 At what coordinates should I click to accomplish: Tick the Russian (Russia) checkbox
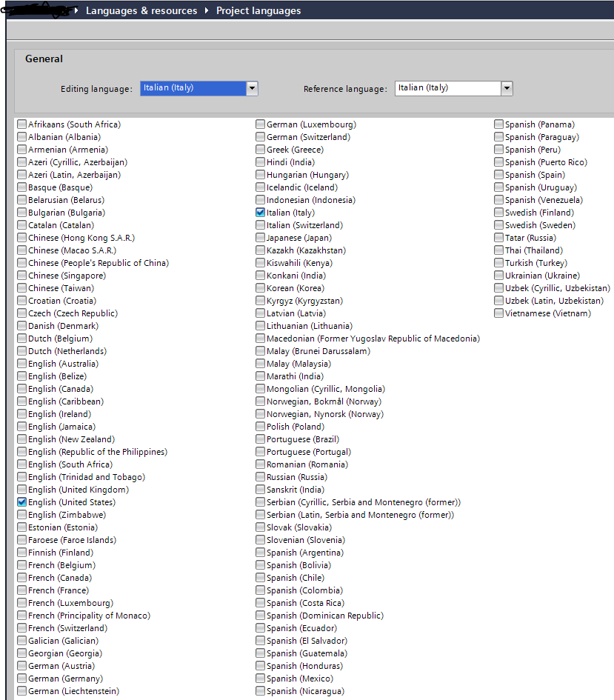tap(260, 477)
